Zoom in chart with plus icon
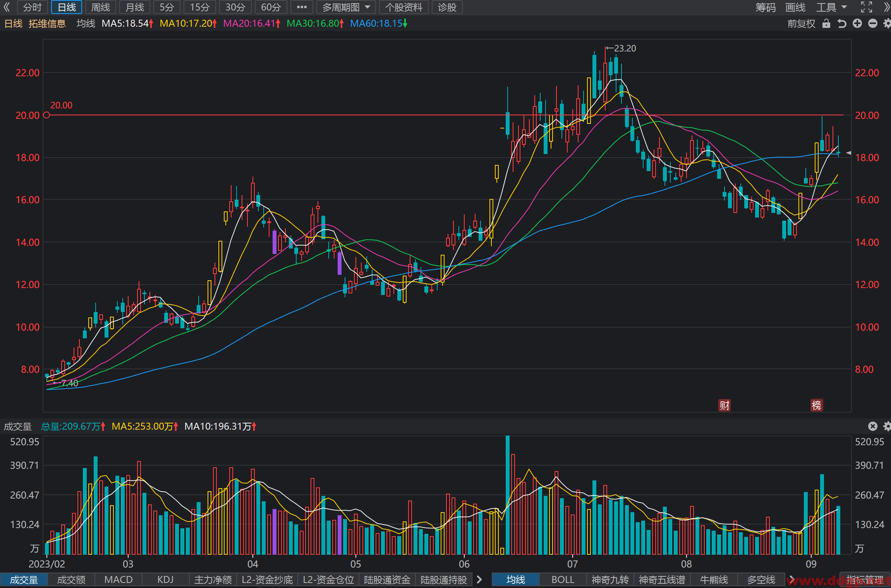The width and height of the screenshot is (891, 588). pos(857,24)
